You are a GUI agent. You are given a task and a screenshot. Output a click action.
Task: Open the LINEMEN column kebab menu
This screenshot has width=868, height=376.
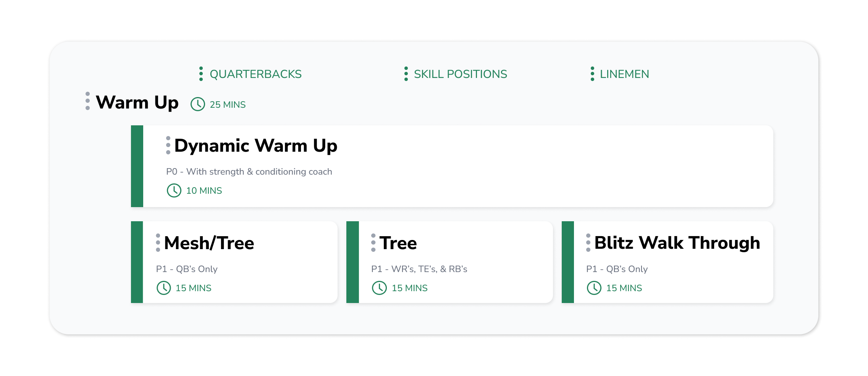[592, 74]
